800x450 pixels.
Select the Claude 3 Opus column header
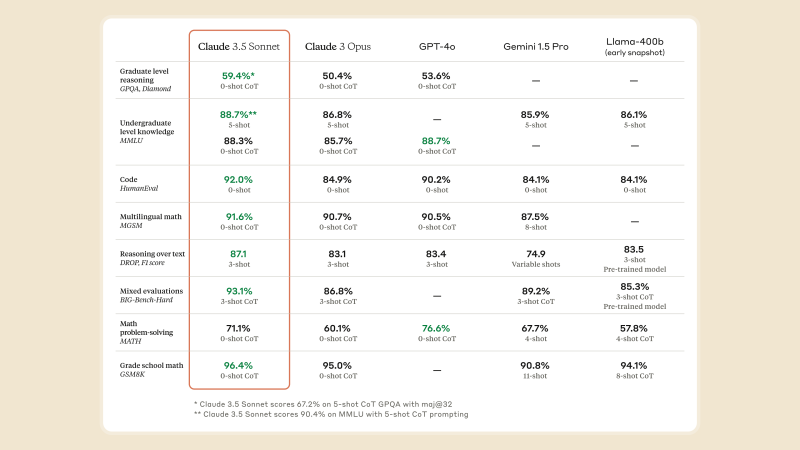tap(338, 46)
